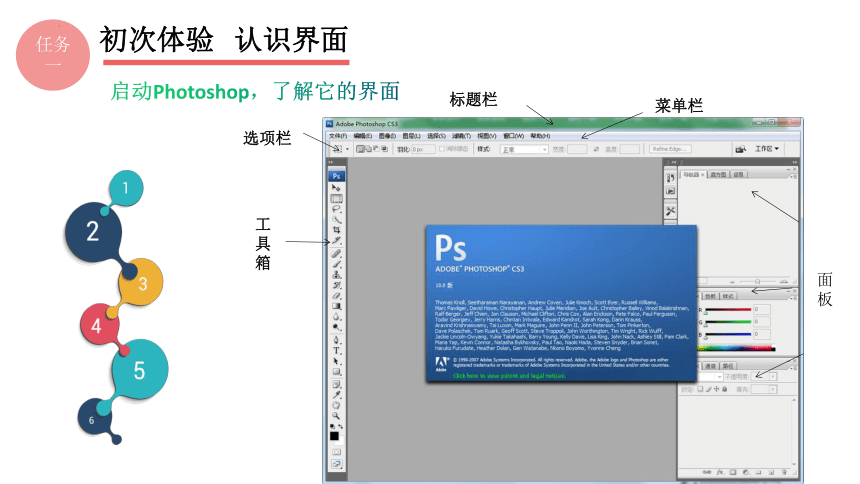
Task: Select the Horizontal Type tool
Action: click(x=336, y=351)
